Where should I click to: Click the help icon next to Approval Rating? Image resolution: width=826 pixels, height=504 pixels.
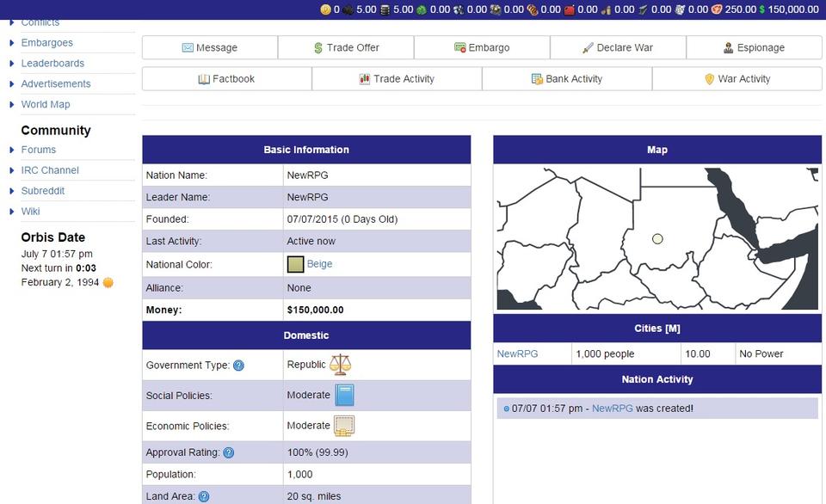(228, 452)
